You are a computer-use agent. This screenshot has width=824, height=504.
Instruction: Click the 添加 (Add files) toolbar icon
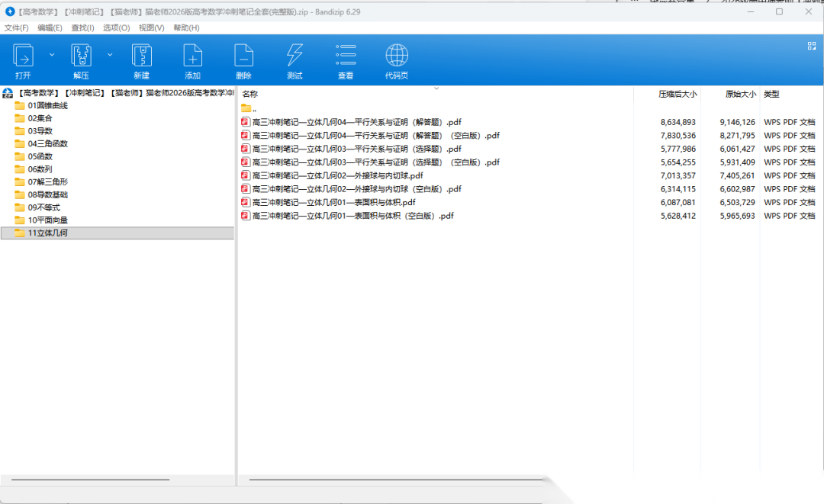pos(192,56)
